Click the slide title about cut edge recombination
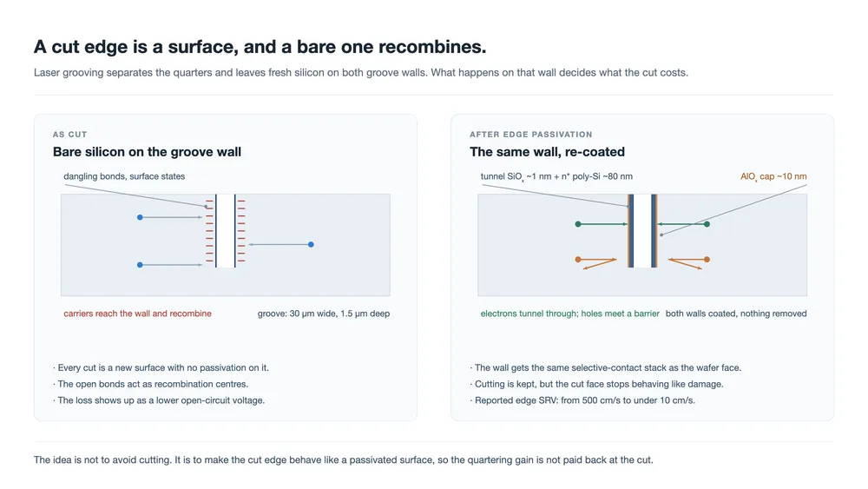Screen dimensions: 868x489 pos(260,47)
